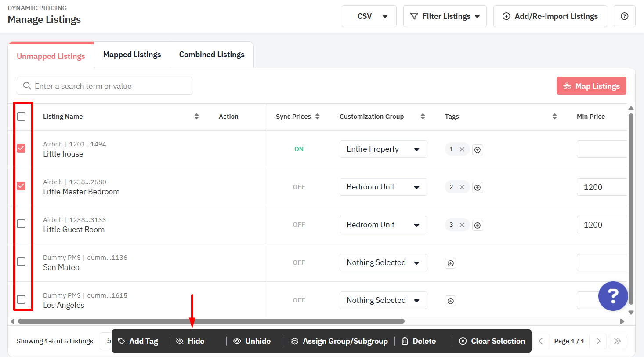The image size is (644, 357).
Task: Click Add/Re-import Listings button
Action: click(x=550, y=16)
